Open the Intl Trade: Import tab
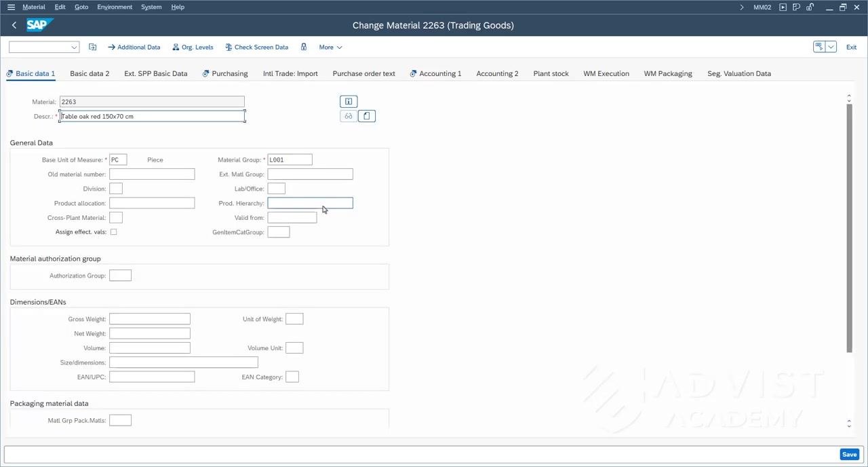 click(290, 73)
